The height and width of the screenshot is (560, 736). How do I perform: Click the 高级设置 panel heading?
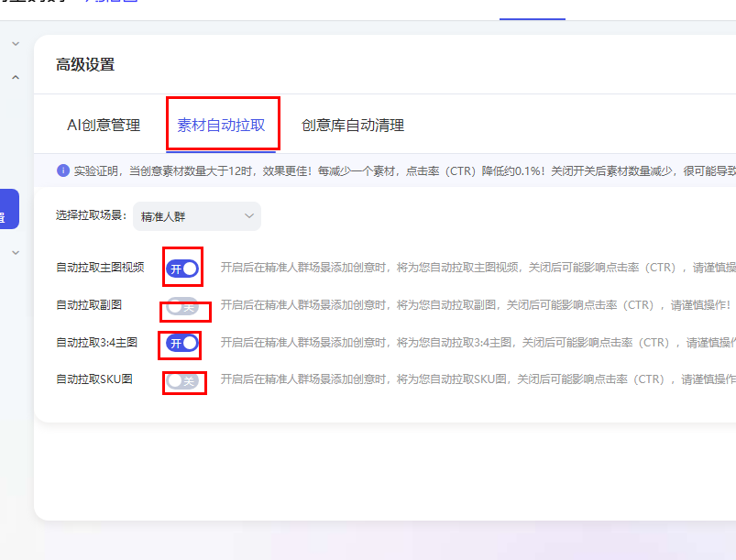point(85,65)
